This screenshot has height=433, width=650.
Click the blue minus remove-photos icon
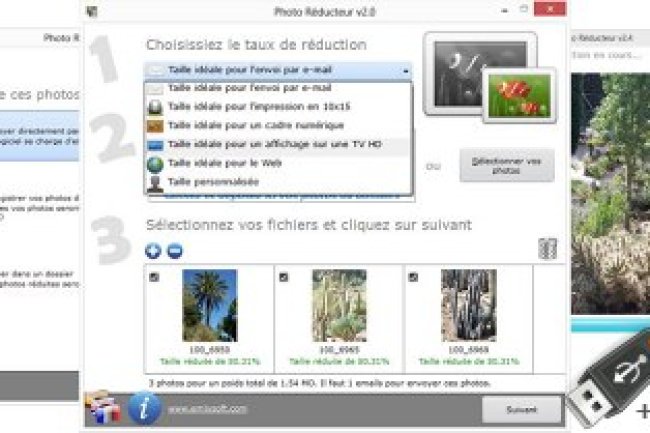pos(175,251)
